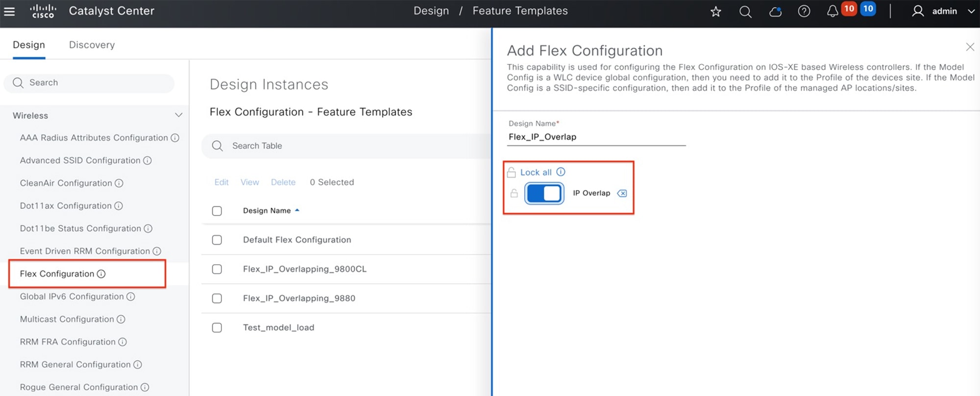
Task: Click the View action link
Action: (x=249, y=182)
